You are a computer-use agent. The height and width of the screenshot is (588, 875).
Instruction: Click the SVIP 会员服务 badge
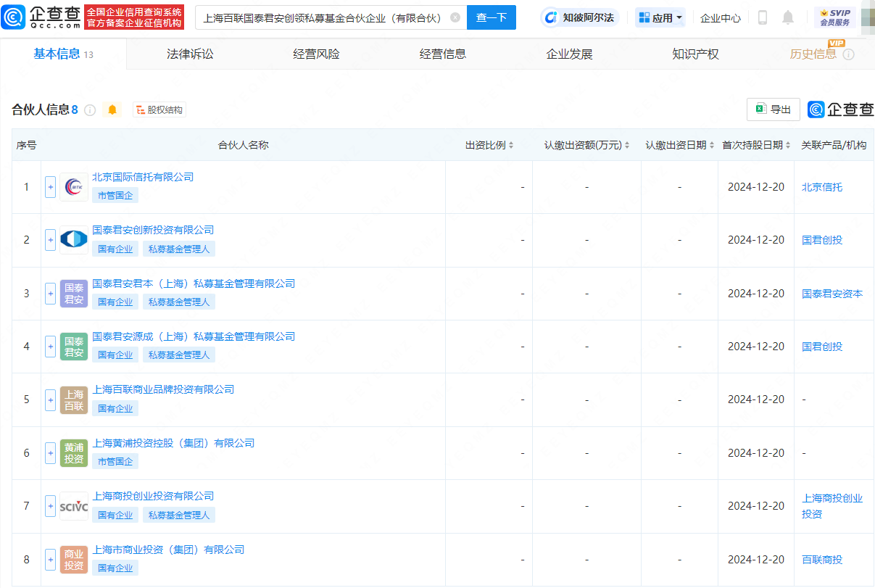(835, 17)
